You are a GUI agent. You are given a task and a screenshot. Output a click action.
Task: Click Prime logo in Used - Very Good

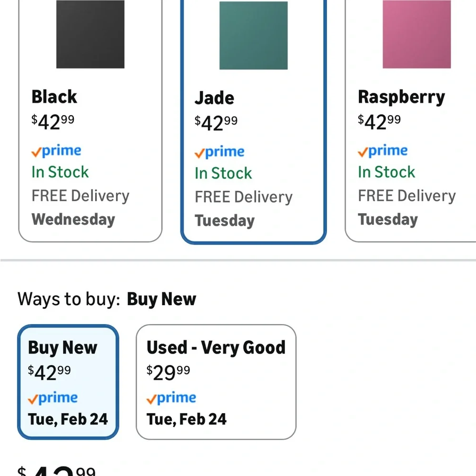(171, 398)
